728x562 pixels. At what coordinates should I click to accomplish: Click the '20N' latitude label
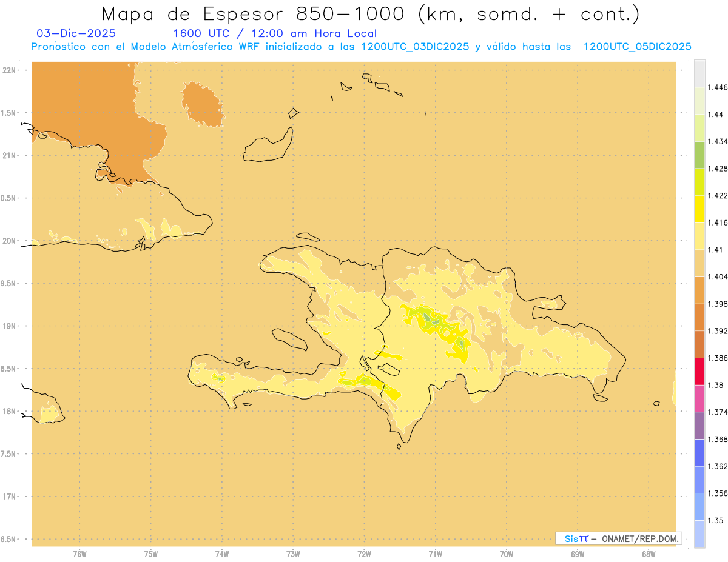[8, 241]
